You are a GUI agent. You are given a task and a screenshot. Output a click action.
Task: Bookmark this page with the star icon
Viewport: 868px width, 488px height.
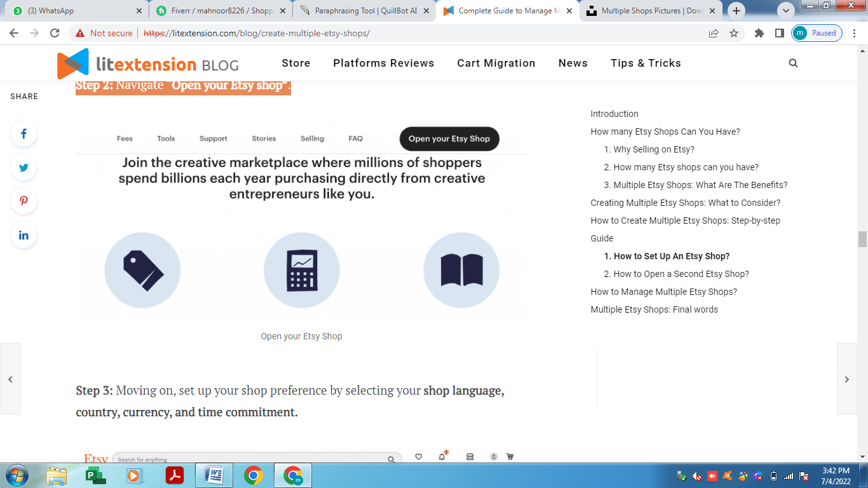(734, 33)
